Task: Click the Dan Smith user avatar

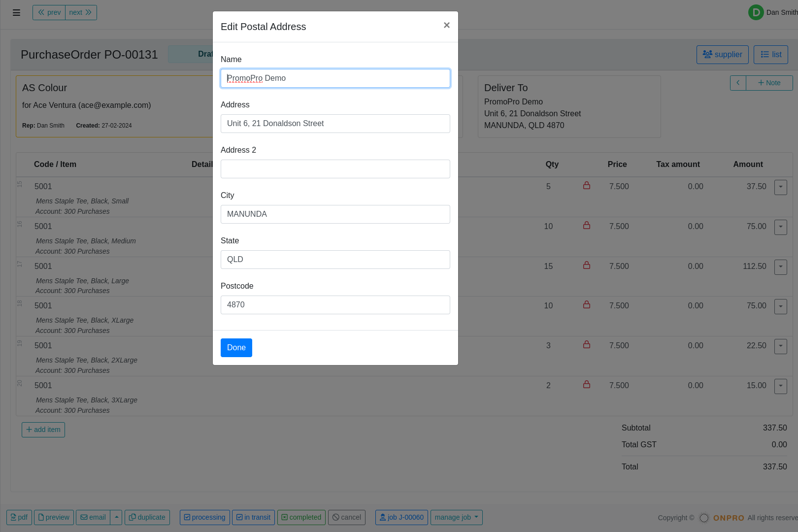Action: tap(756, 12)
